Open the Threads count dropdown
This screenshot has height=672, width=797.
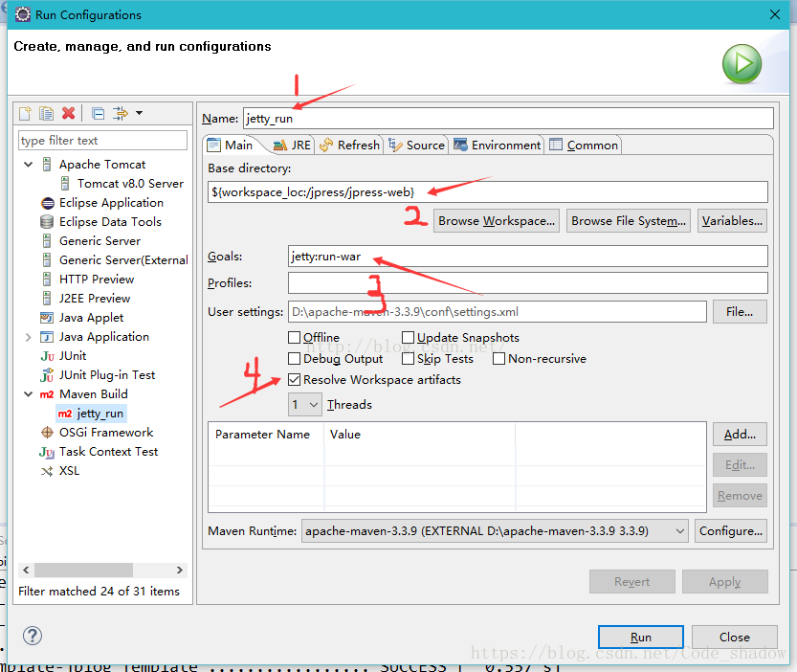tap(305, 404)
